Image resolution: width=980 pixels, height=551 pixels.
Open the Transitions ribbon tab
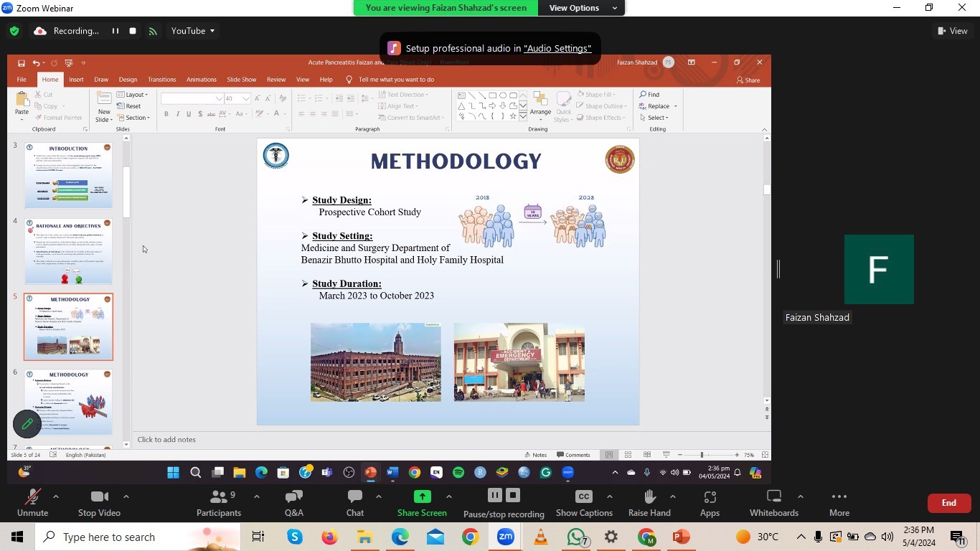(x=161, y=80)
